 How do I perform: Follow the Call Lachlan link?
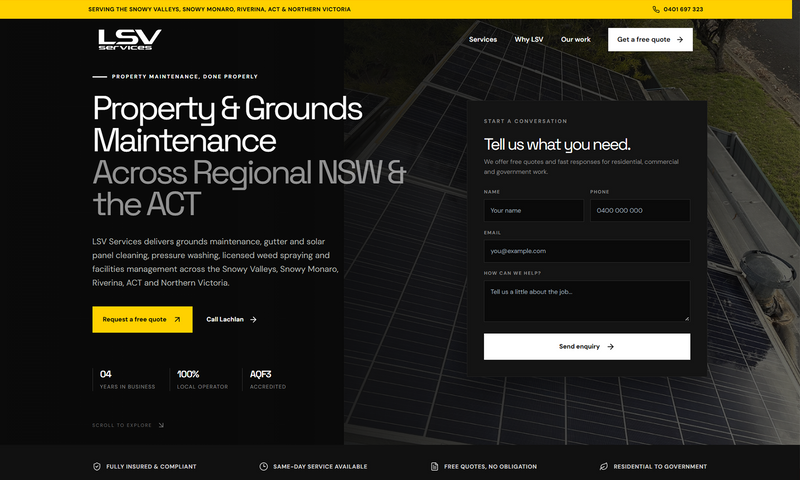(231, 319)
